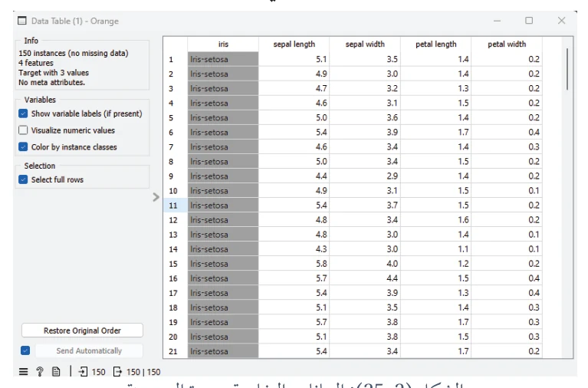This screenshot has width=588, height=388.
Task: Sort by the iris column header
Action: pyautogui.click(x=223, y=44)
